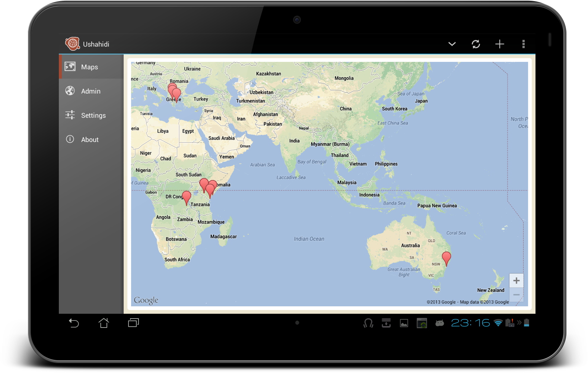Screen dimensions: 588x373
Task: Click the South Africa map label
Action: (177, 260)
